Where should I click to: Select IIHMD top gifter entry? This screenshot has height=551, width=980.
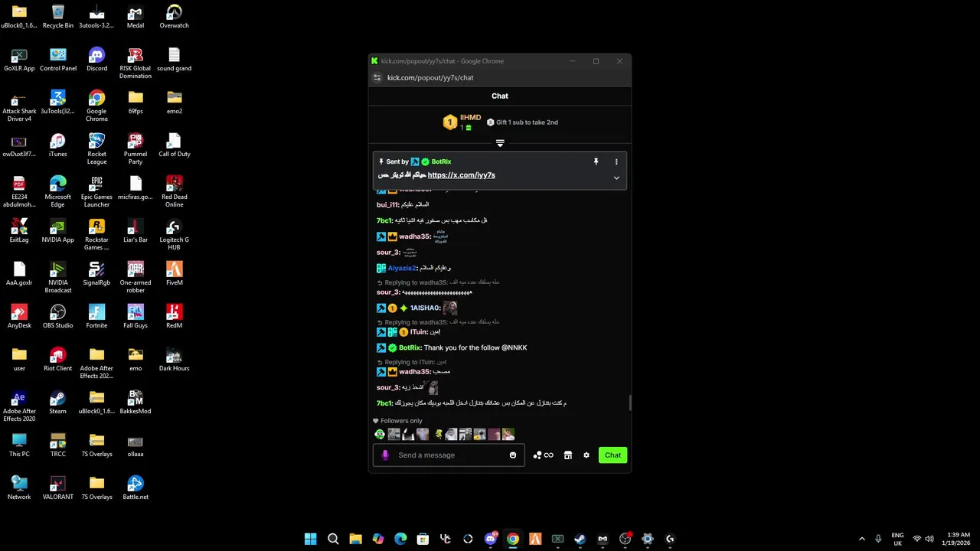point(462,122)
